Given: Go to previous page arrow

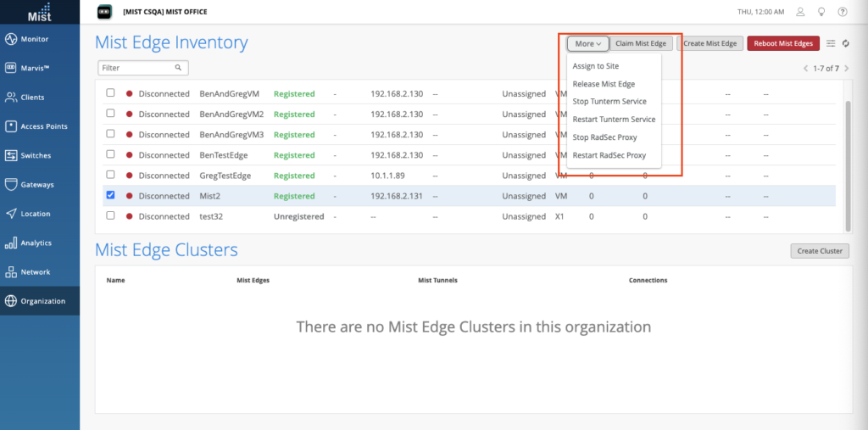Looking at the screenshot, I should click(806, 69).
